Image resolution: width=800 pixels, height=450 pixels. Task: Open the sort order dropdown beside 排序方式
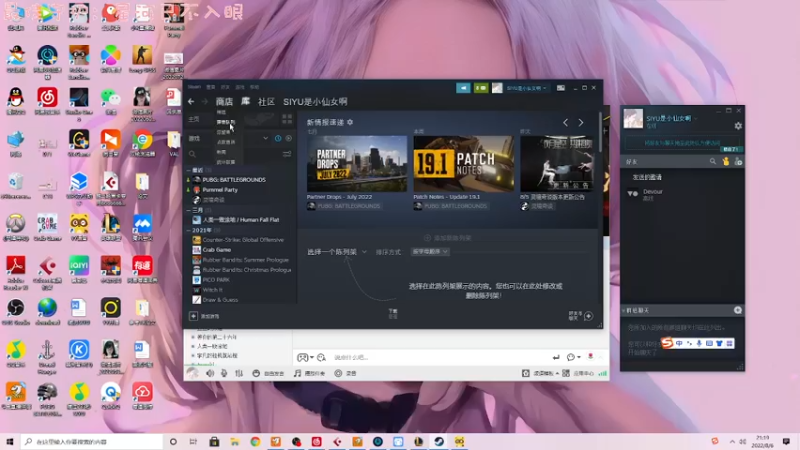(430, 252)
